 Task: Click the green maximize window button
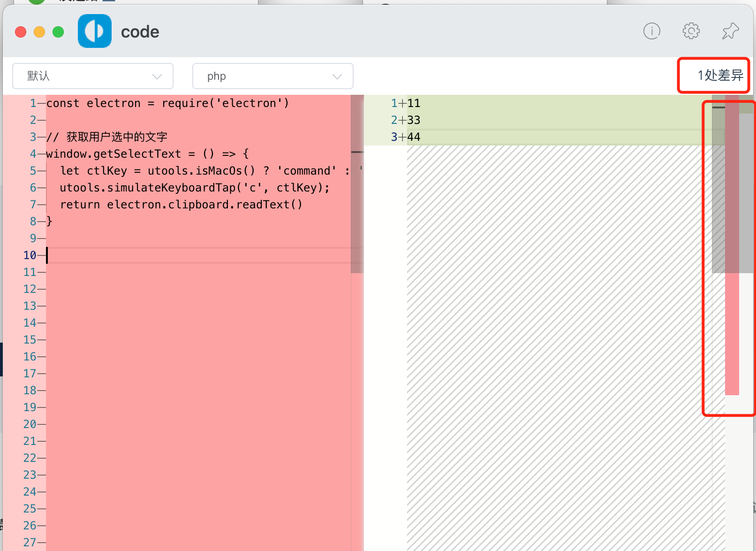click(x=58, y=32)
